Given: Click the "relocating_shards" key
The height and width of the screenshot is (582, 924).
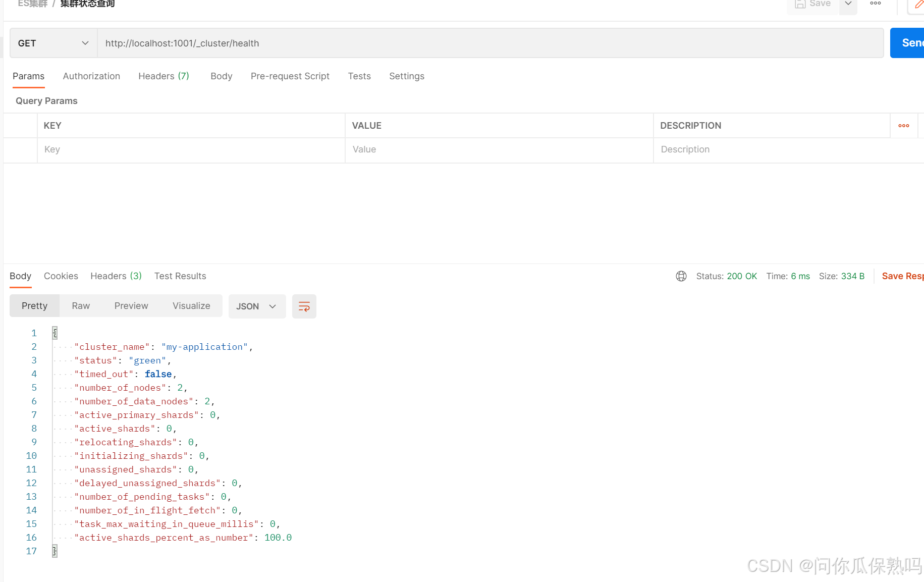Looking at the screenshot, I should (x=126, y=442).
